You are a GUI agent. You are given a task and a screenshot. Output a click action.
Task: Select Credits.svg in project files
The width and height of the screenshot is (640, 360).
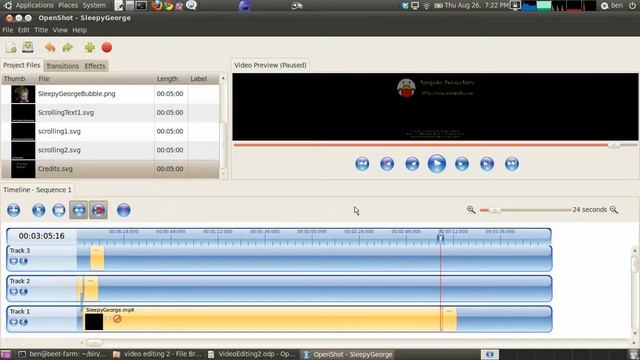(110, 169)
